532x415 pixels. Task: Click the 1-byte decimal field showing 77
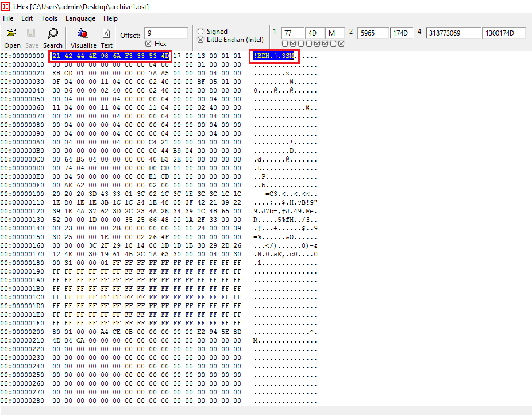coord(292,33)
